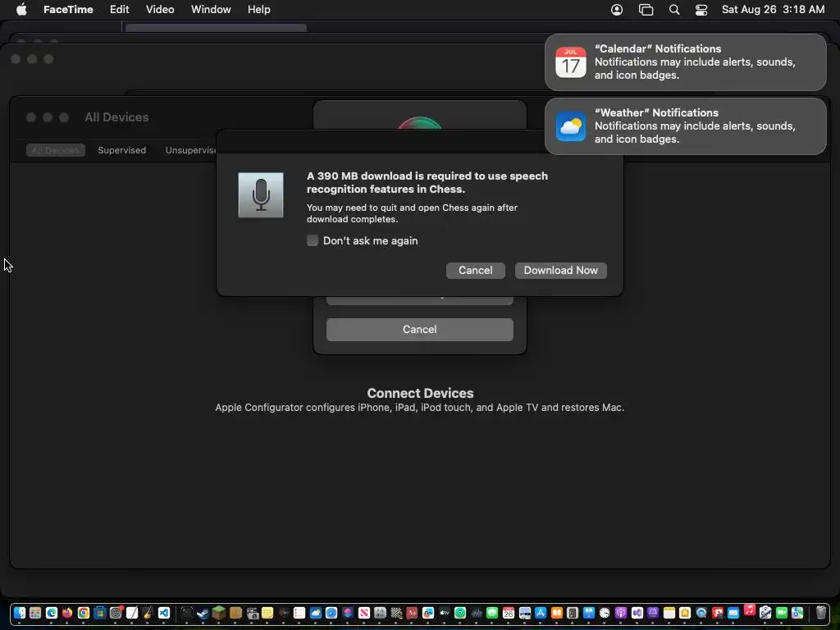The height and width of the screenshot is (630, 840).
Task: Open Keynote from the Dock
Action: (x=589, y=613)
